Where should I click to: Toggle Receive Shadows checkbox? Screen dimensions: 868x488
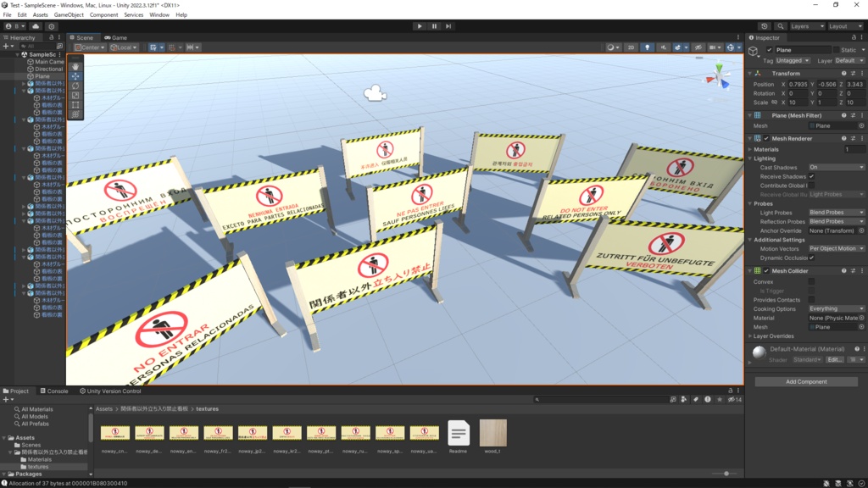(x=811, y=176)
